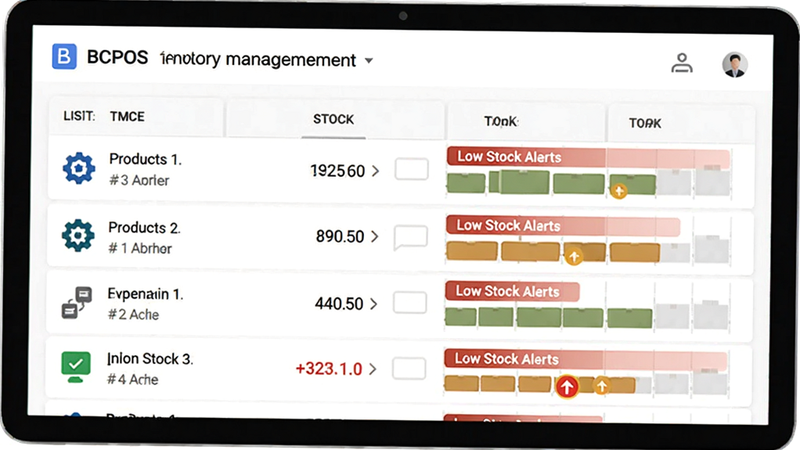The width and height of the screenshot is (800, 450).
Task: Select the Products 2. item name
Action: click(x=144, y=228)
